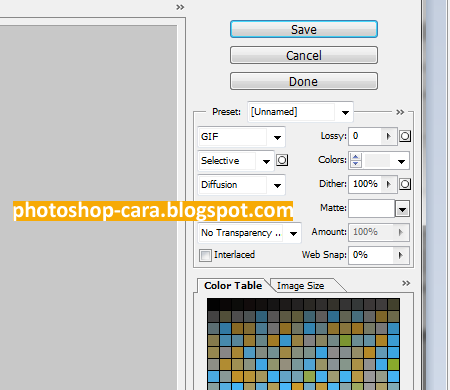Click the Colors up stepper arrow
The width and height of the screenshot is (450, 390).
[x=356, y=157]
